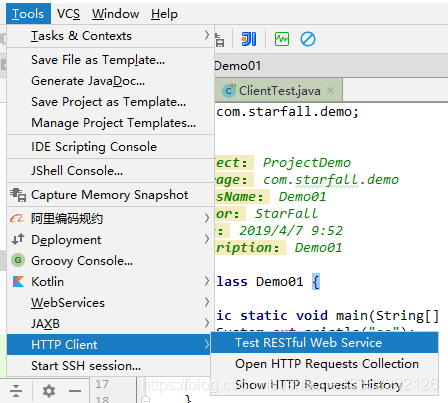Expand the 阿里编码规约 submenu arrow
Image resolution: width=448 pixels, height=403 pixels.
coord(207,218)
